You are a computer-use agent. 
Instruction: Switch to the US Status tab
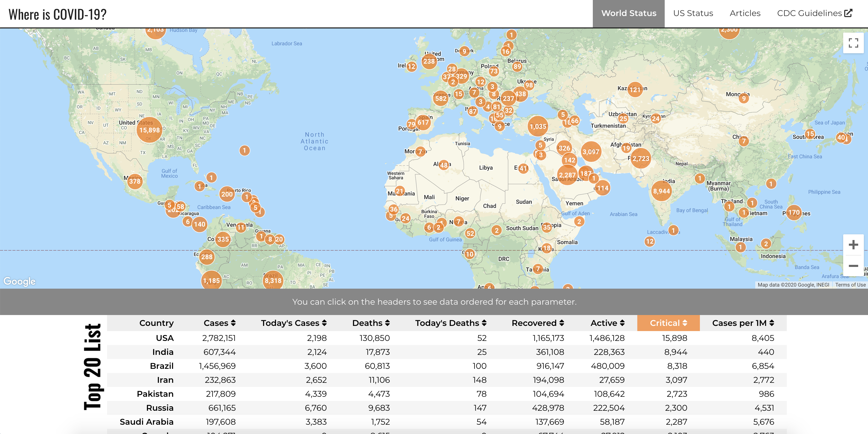(693, 13)
